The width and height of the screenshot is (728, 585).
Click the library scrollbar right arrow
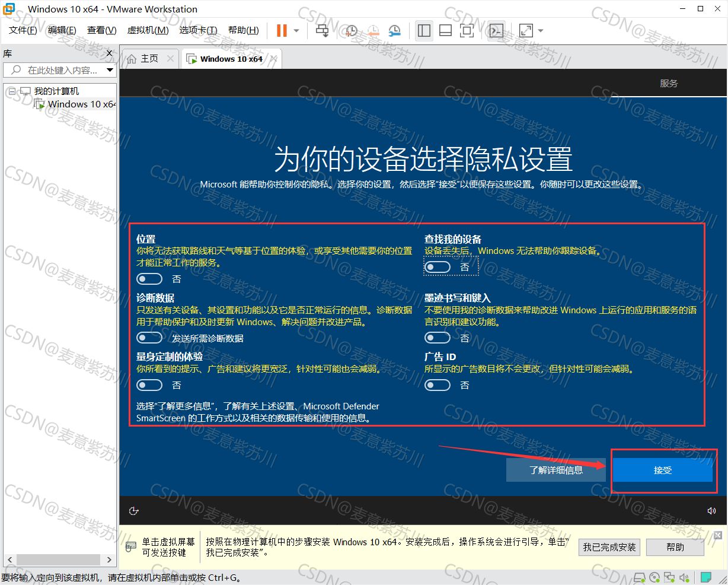(x=109, y=559)
